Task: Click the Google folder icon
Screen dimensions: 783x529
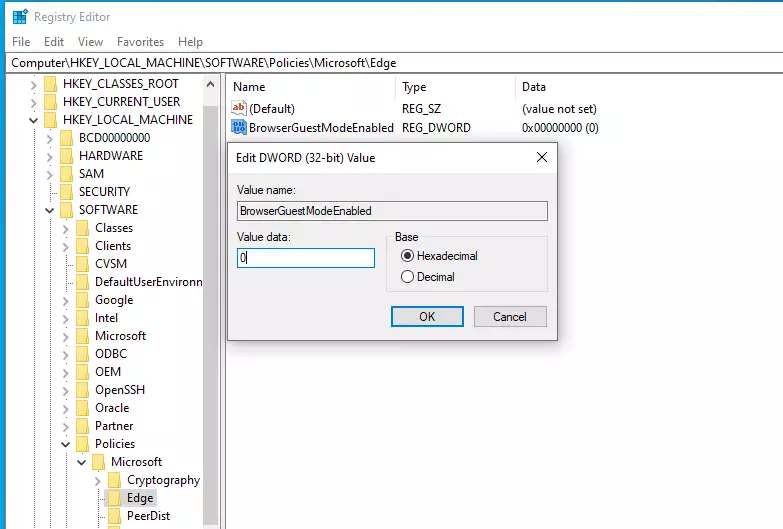Action: coord(82,300)
